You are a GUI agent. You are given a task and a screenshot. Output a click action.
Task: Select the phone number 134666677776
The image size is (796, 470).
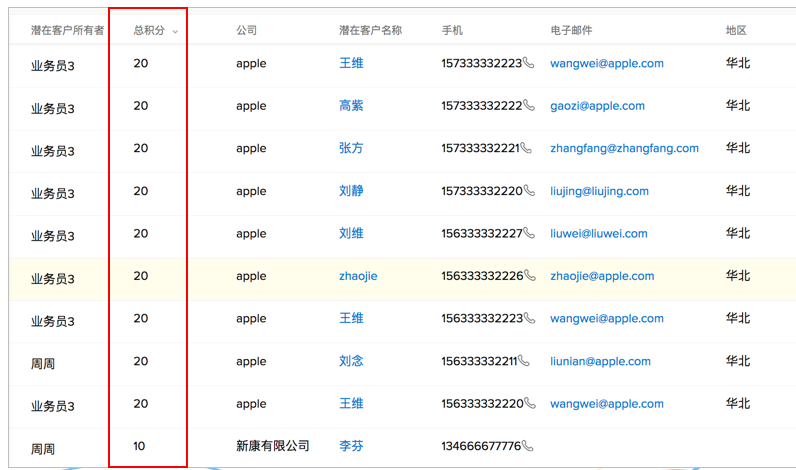(481, 446)
